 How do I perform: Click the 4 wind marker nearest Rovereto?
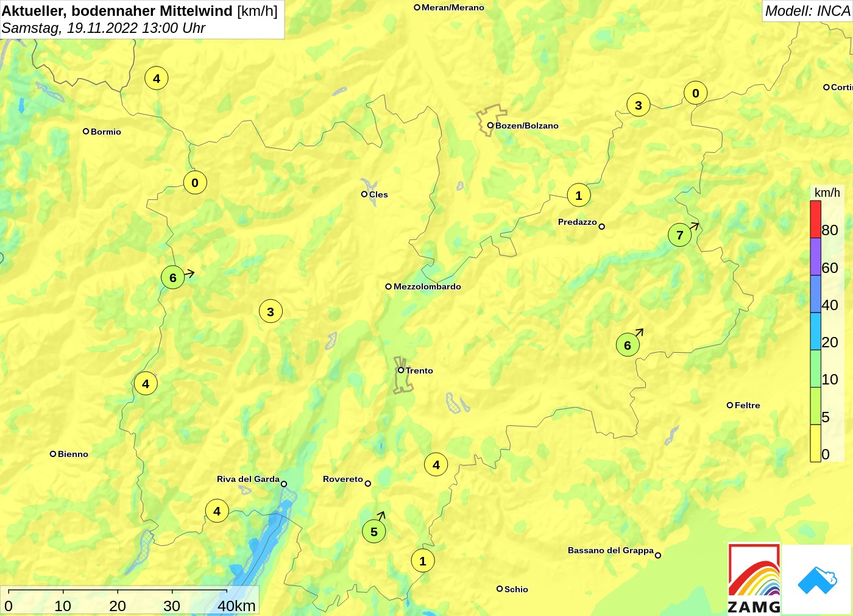pos(436,465)
